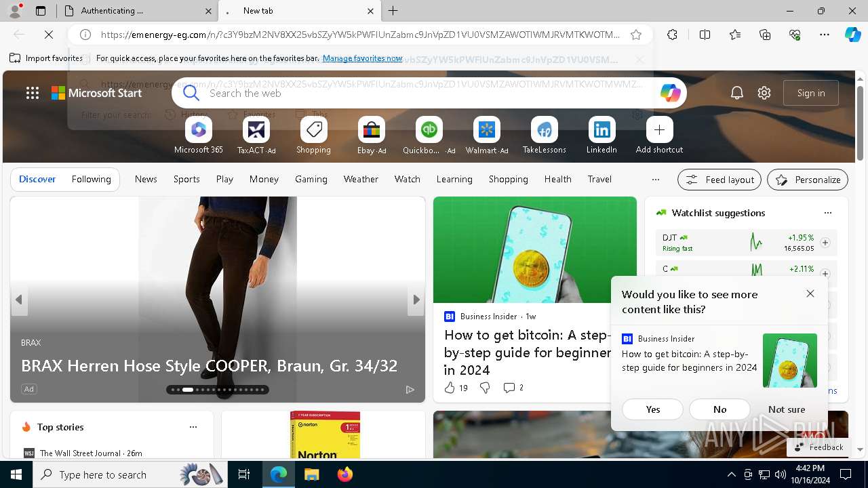
Task: Show previous slide in the carousel
Action: pyautogui.click(x=19, y=300)
